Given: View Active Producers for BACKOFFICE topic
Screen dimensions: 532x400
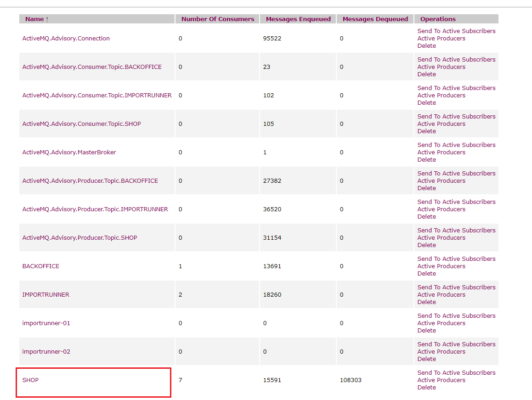Looking at the screenshot, I should pyautogui.click(x=441, y=266).
